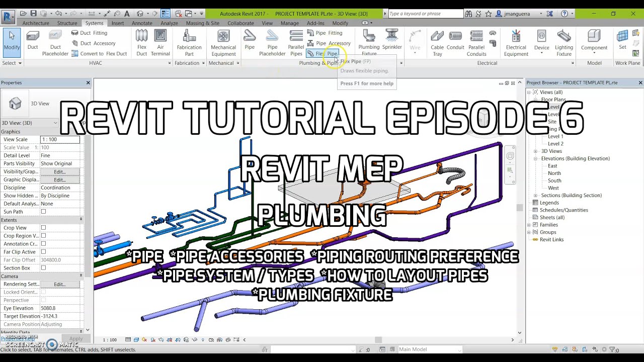
Task: Collapse the Views (all) tree node
Action: coord(529,93)
